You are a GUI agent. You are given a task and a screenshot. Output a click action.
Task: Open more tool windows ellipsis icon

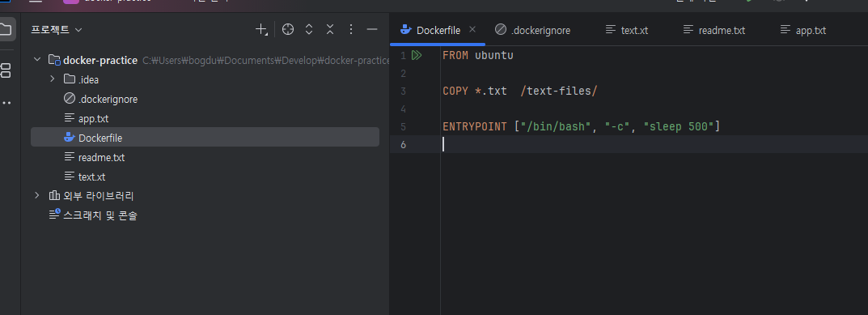click(5, 103)
